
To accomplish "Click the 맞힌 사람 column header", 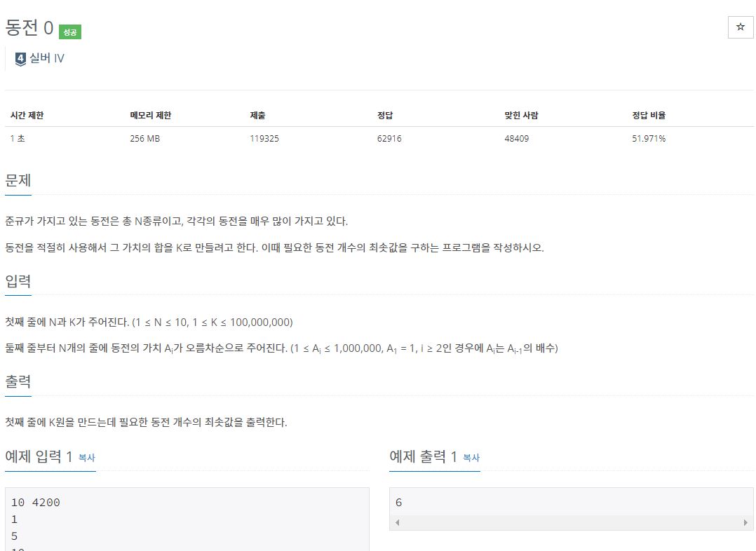I will pos(521,115).
